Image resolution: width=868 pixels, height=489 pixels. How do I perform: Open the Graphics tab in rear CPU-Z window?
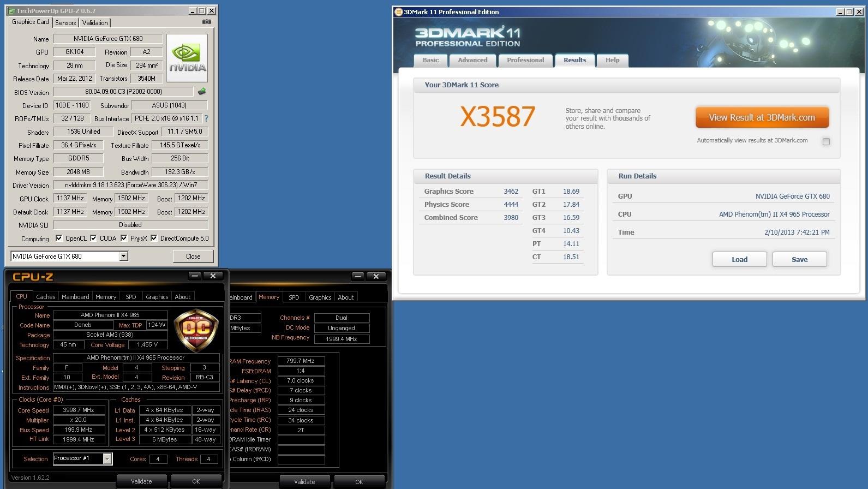pos(320,297)
